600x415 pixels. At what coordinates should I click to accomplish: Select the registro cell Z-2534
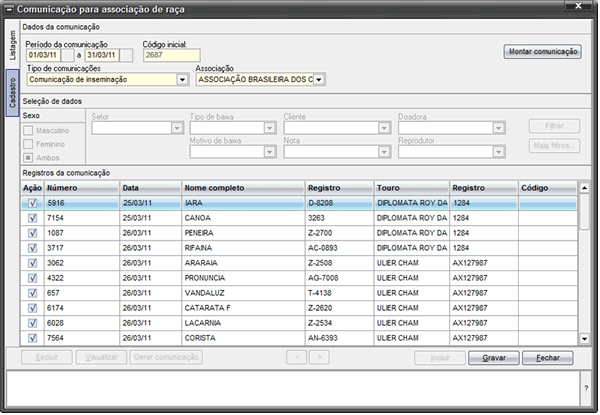tap(339, 323)
